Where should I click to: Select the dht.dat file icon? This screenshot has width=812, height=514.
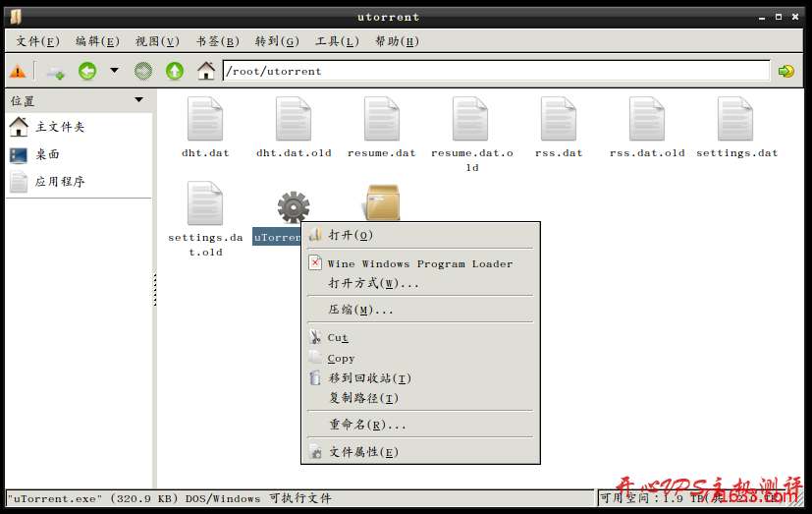click(x=205, y=119)
